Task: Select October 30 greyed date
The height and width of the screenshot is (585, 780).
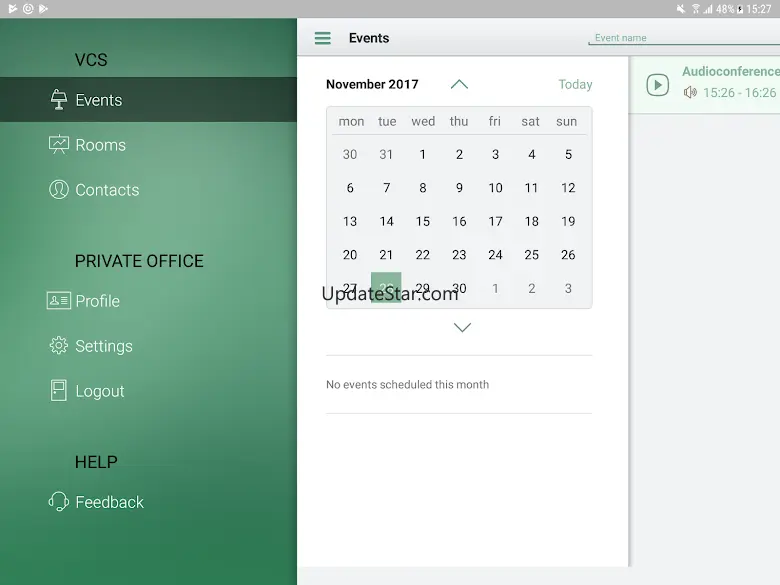Action: point(350,154)
